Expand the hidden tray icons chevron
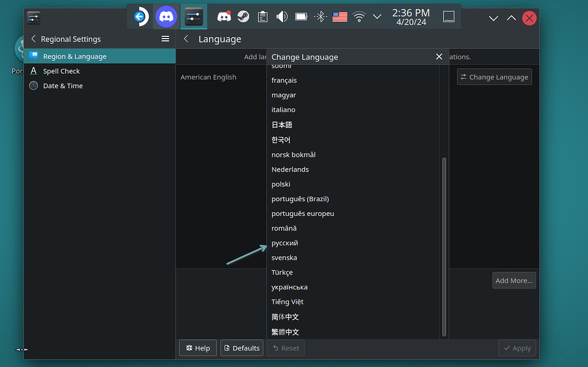The height and width of the screenshot is (367, 588). pos(377,16)
